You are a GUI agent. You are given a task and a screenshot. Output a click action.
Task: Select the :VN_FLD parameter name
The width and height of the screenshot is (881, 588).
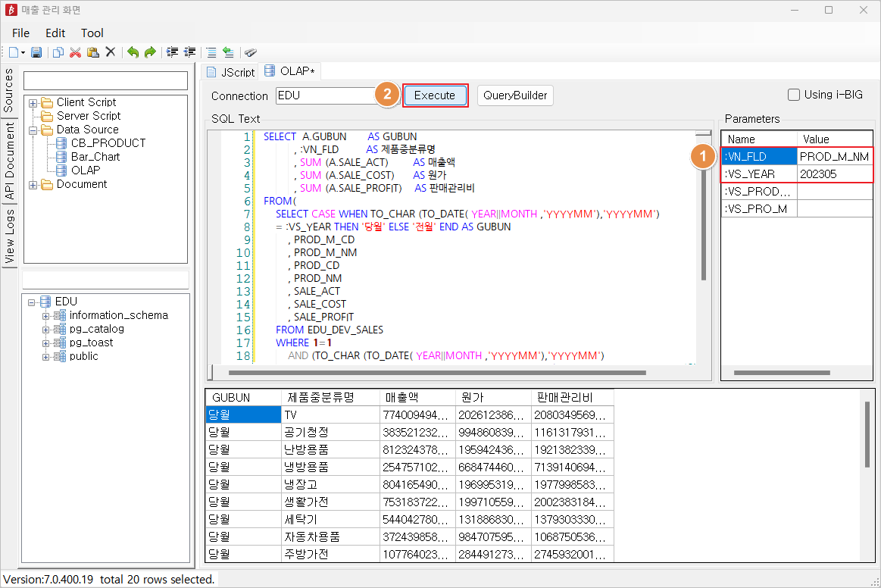pos(758,157)
